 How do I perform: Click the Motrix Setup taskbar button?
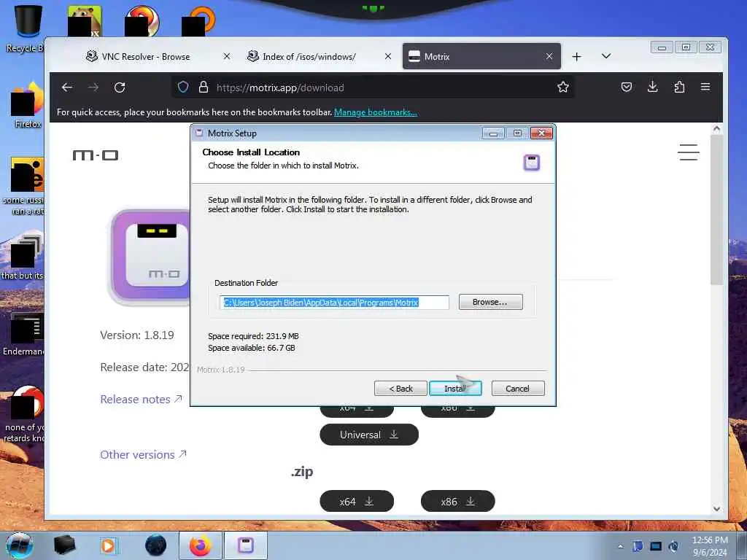pyautogui.click(x=246, y=545)
